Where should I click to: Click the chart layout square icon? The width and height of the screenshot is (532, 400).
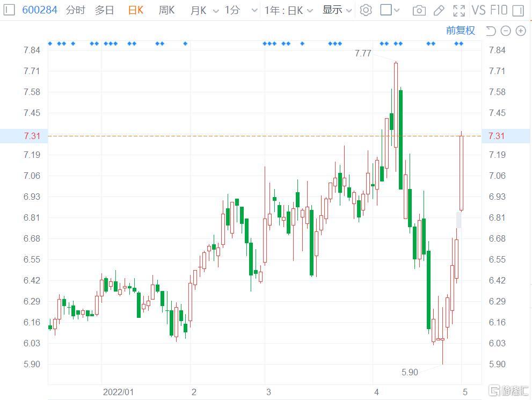click(x=386, y=10)
